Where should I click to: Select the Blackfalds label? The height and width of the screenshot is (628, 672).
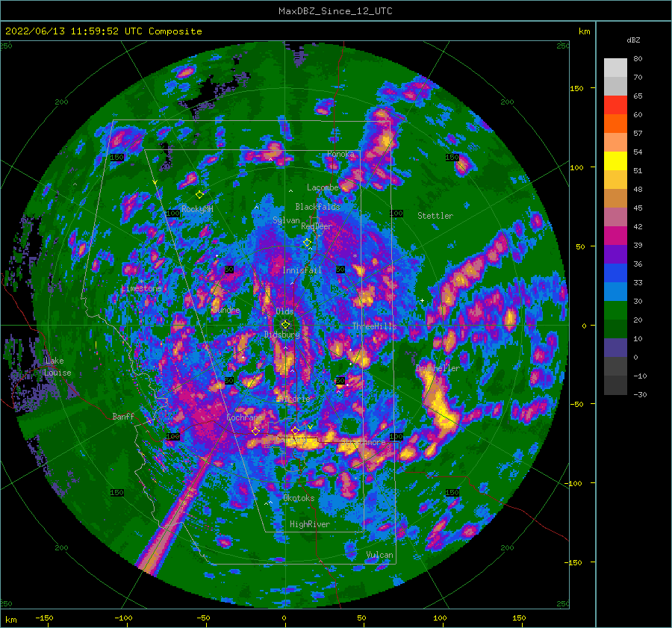pyautogui.click(x=317, y=207)
